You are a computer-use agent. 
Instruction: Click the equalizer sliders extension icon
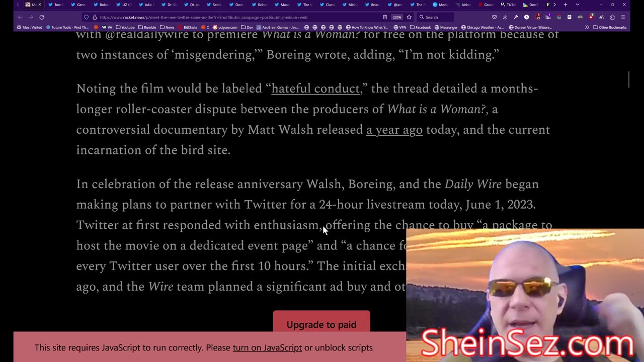(x=548, y=17)
